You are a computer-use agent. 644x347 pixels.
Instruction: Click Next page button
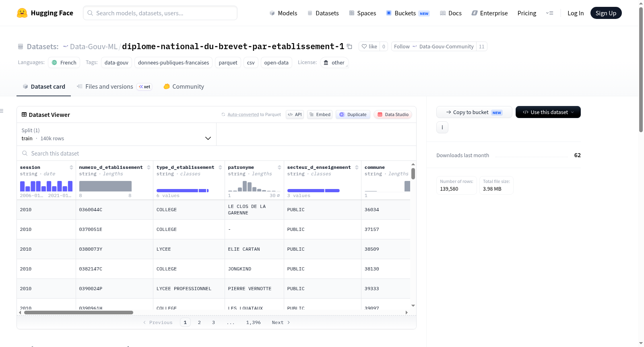tap(281, 322)
